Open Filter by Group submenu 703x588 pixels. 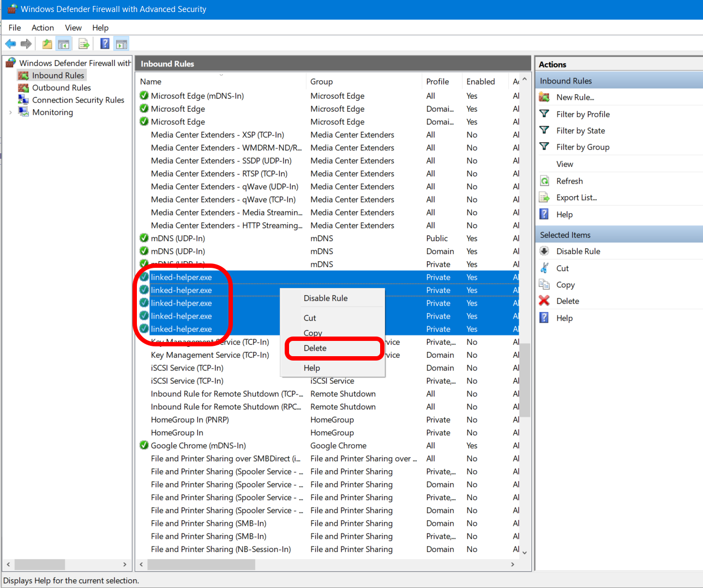582,147
